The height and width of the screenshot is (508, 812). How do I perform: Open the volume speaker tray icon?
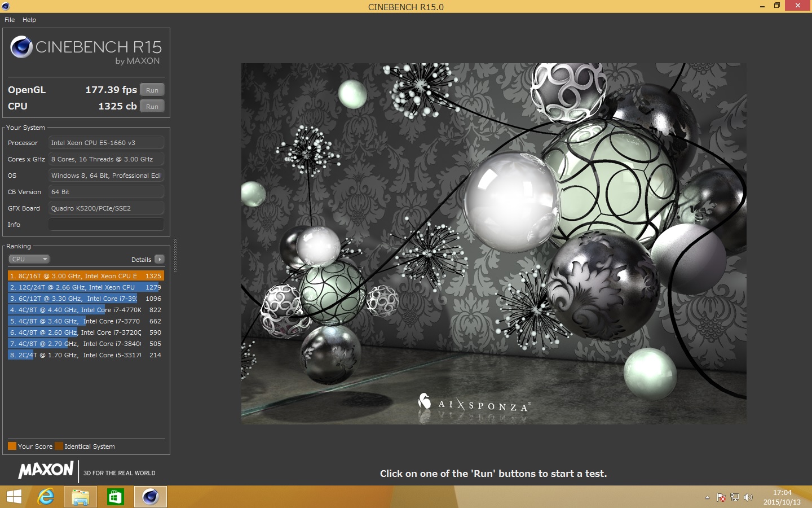(x=748, y=497)
